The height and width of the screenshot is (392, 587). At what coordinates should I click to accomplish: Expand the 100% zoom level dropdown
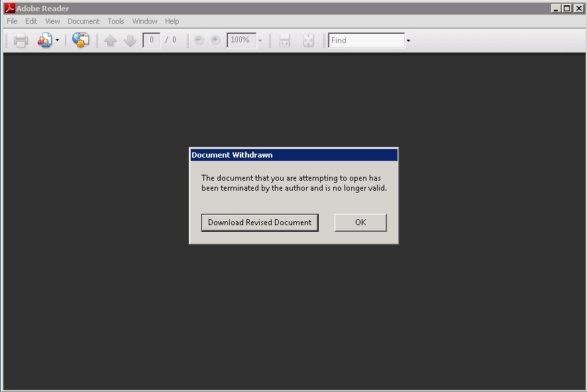260,40
